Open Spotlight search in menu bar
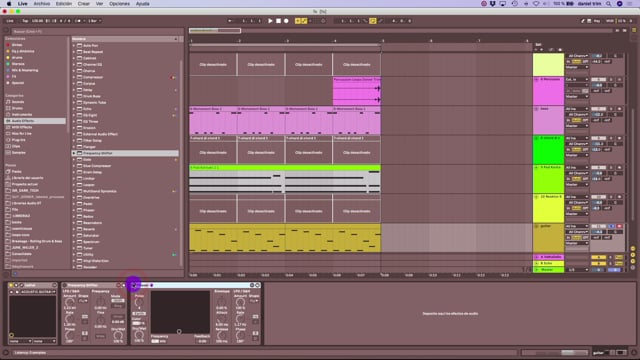640x360 pixels. (608, 4)
